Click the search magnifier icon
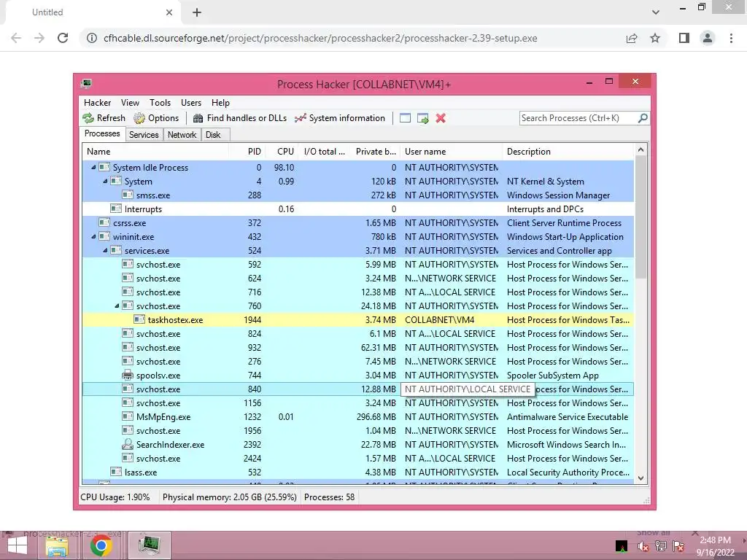The image size is (747, 560). coord(643,117)
